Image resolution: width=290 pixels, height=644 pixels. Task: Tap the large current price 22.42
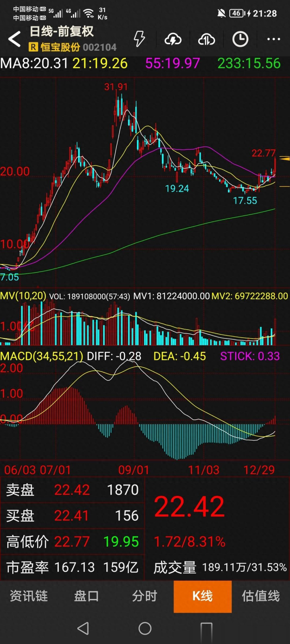pyautogui.click(x=189, y=506)
